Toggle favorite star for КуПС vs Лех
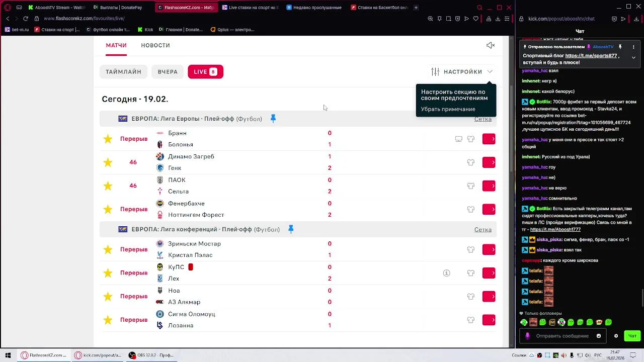The image size is (644, 362). point(108,273)
